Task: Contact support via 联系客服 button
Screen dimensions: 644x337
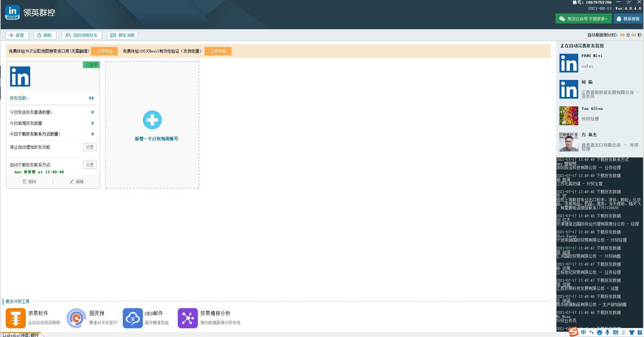Action: tap(628, 19)
